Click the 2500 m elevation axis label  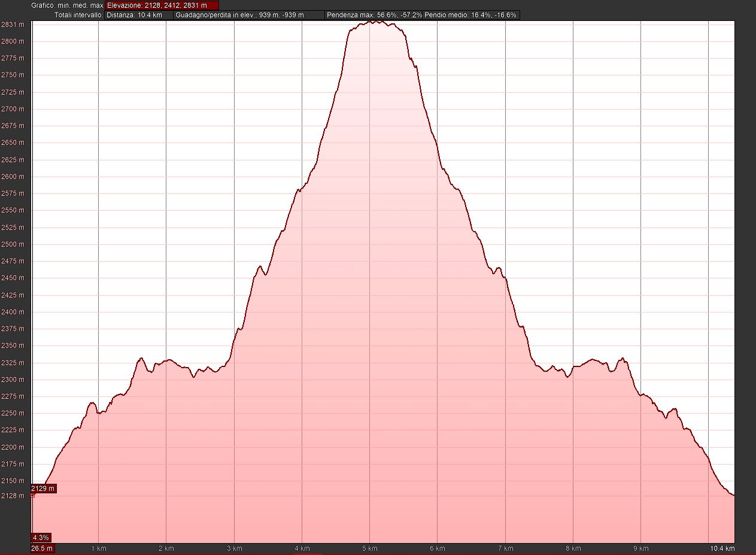(13, 244)
